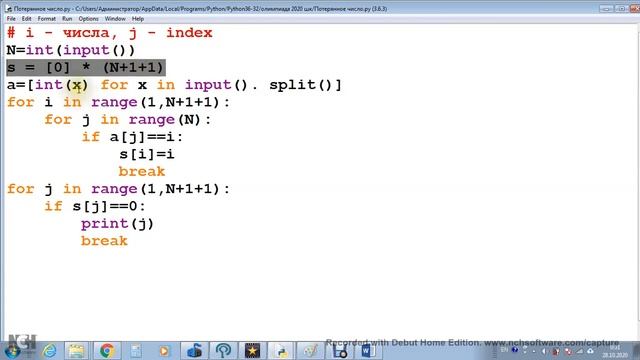Open Microsoft Word from taskbar
This screenshot has width=640, height=360.
coord(367,351)
